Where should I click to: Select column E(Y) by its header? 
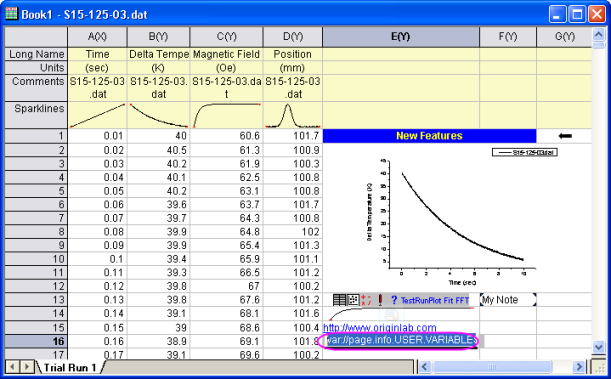(401, 37)
